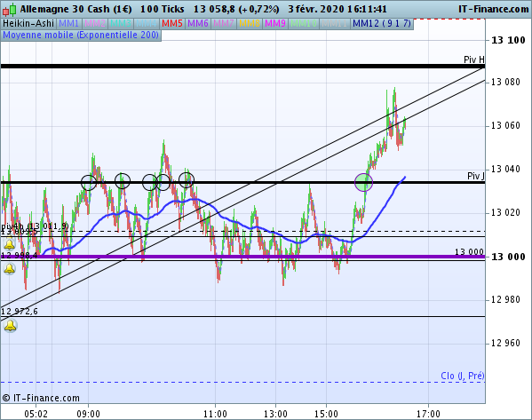Select the MM10 indicator label
532x420 pixels.
pyautogui.click(x=304, y=23)
